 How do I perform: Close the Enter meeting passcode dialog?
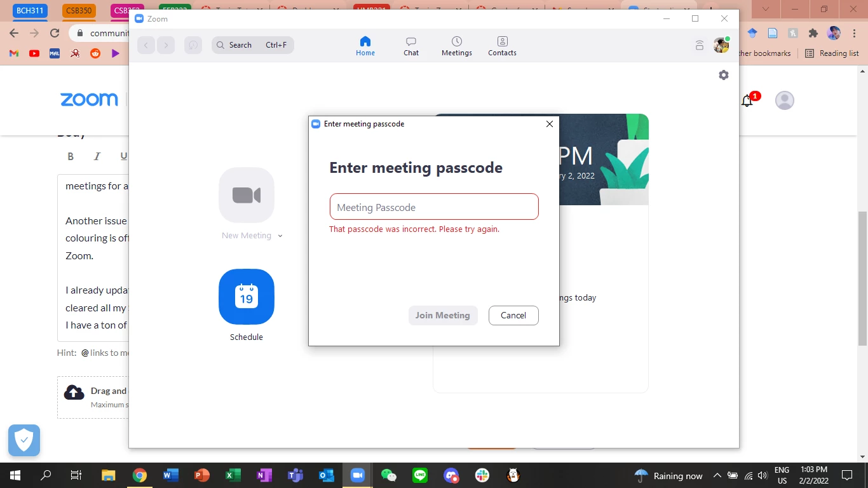pos(550,124)
